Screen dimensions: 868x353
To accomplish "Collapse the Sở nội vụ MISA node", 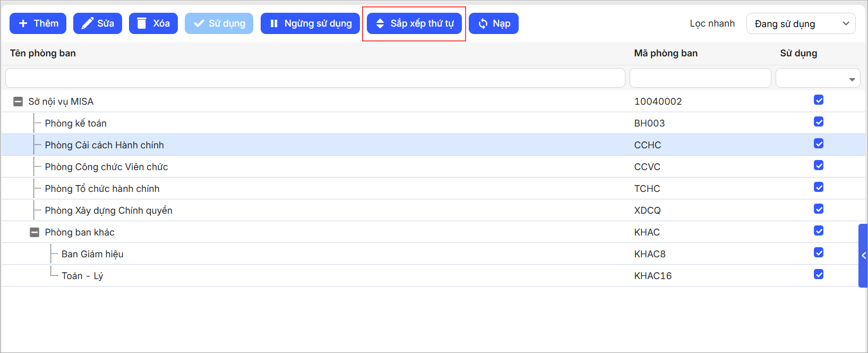I will pos(18,102).
